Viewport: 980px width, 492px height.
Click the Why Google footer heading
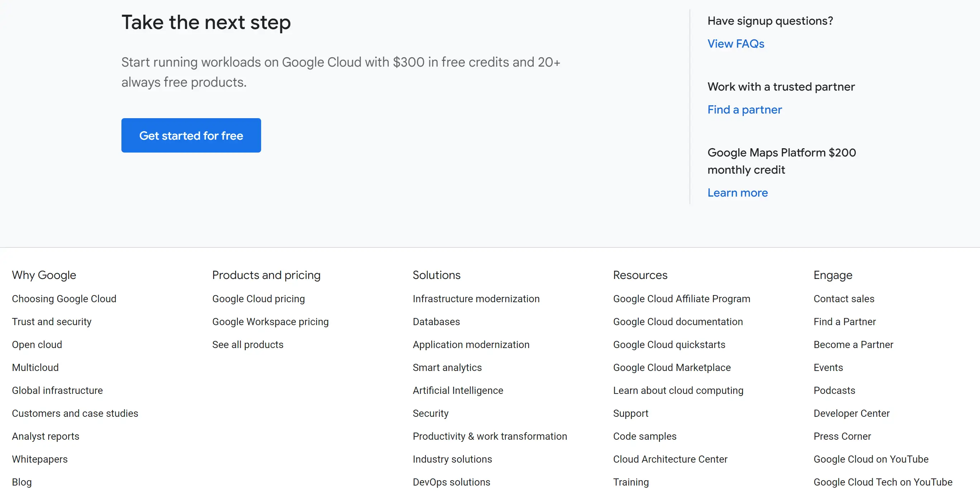pos(44,275)
